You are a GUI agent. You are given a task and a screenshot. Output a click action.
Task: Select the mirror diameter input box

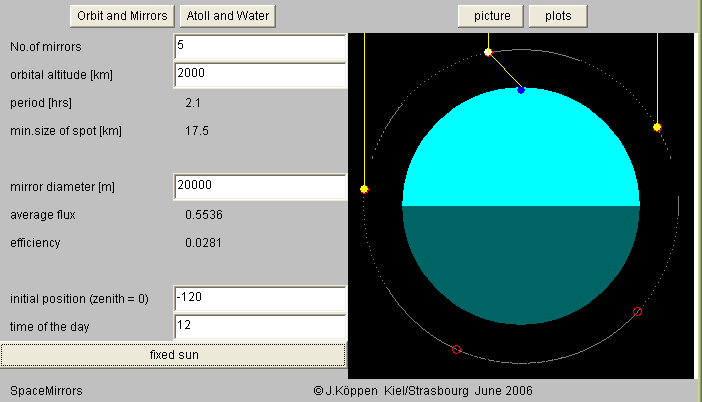[x=259, y=186]
